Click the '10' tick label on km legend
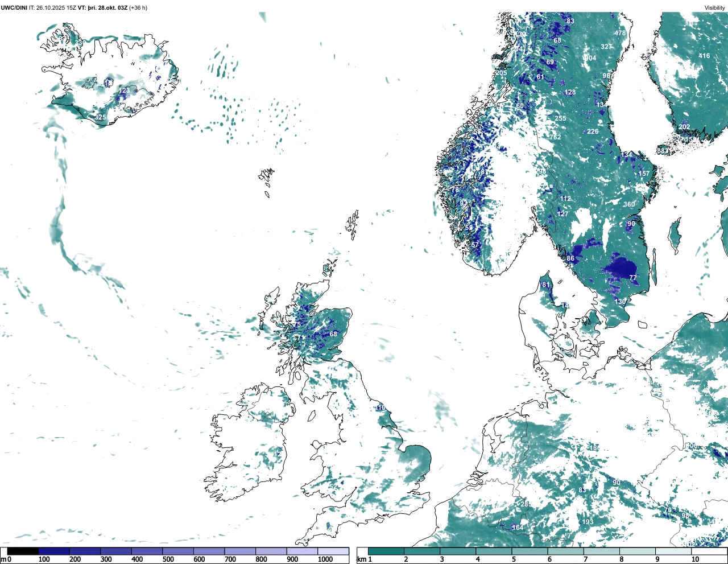Viewport: 728px width, 564px height. 695,560
